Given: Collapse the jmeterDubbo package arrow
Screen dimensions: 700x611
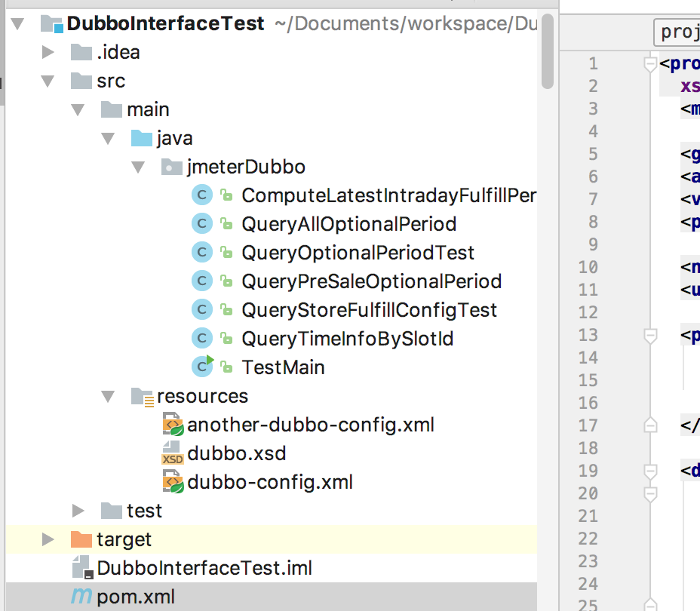Looking at the screenshot, I should 138,167.
